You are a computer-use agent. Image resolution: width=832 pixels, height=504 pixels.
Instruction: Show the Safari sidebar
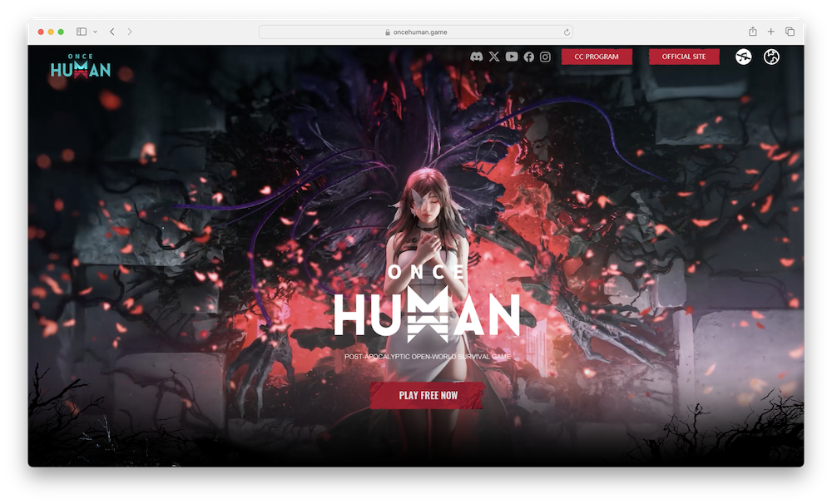(82, 32)
